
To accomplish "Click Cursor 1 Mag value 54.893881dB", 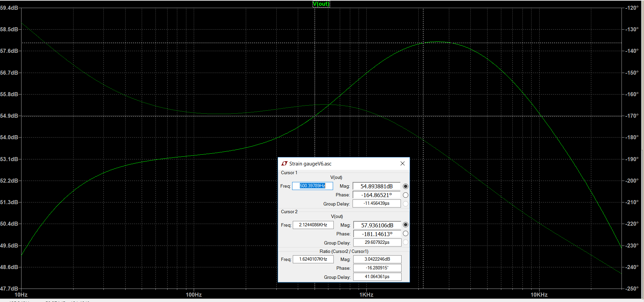I will (376, 186).
